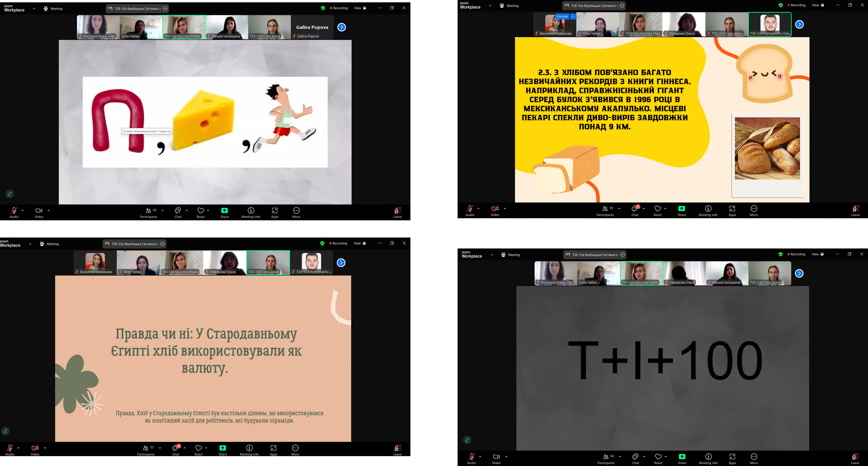The height and width of the screenshot is (466, 868).
Task: Toggle muted Audio in the window with 57 participants
Action: click(10, 450)
